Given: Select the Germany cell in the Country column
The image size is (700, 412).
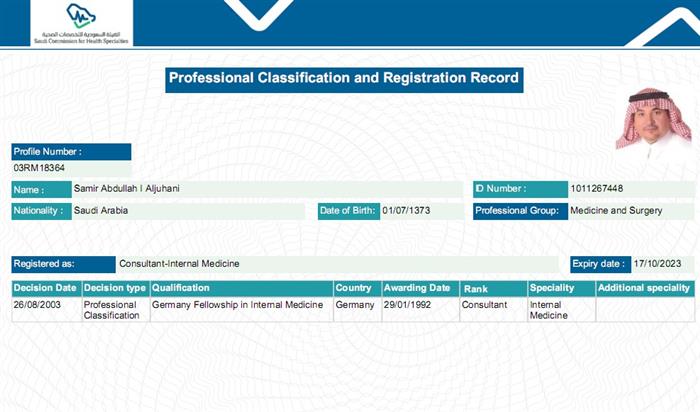Looking at the screenshot, I should click(358, 309).
